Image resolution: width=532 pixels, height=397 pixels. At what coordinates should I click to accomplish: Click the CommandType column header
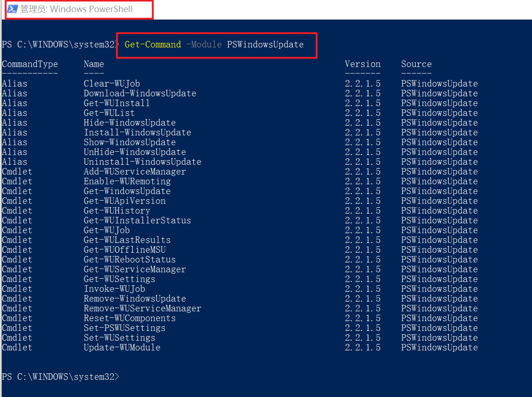[30, 64]
